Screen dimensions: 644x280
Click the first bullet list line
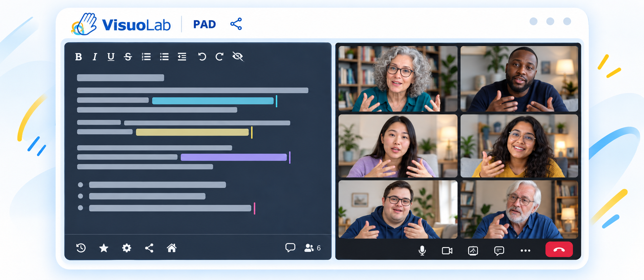tap(157, 185)
